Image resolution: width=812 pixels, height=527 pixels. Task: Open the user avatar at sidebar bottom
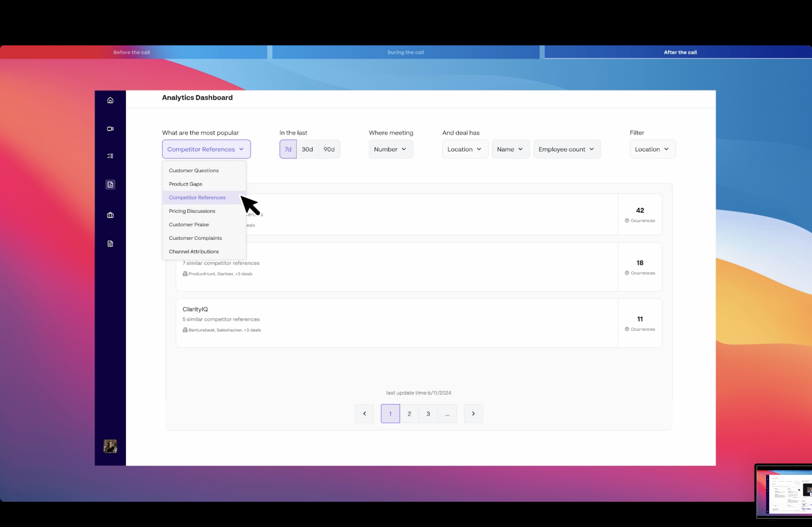pos(110,446)
